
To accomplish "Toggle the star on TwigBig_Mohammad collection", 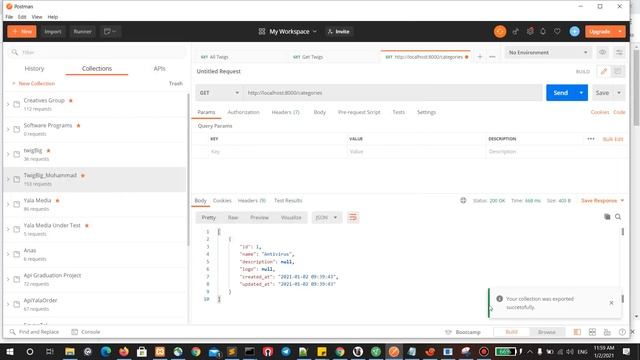I will pos(82,176).
